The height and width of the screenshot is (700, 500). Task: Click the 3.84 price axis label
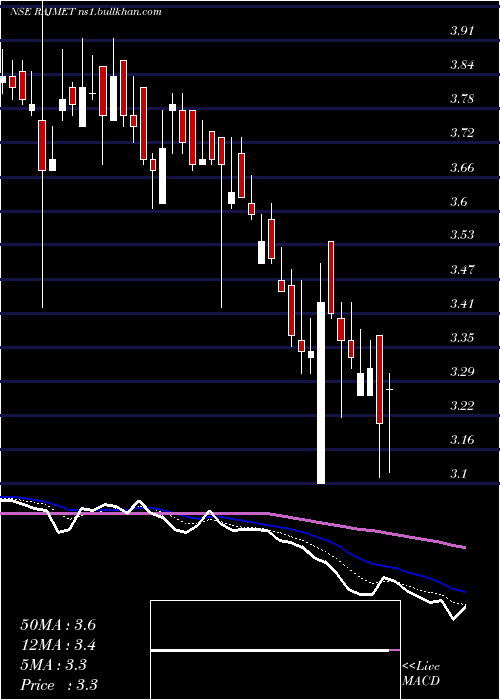coord(462,65)
